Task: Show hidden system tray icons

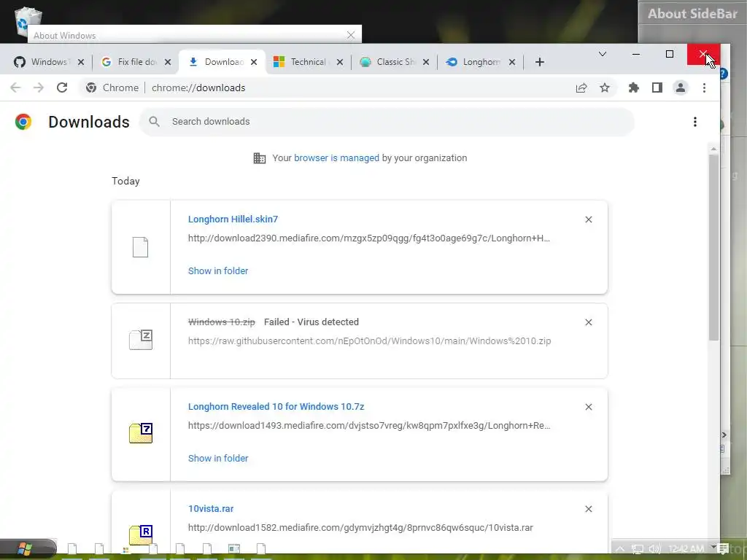Action: [x=620, y=548]
